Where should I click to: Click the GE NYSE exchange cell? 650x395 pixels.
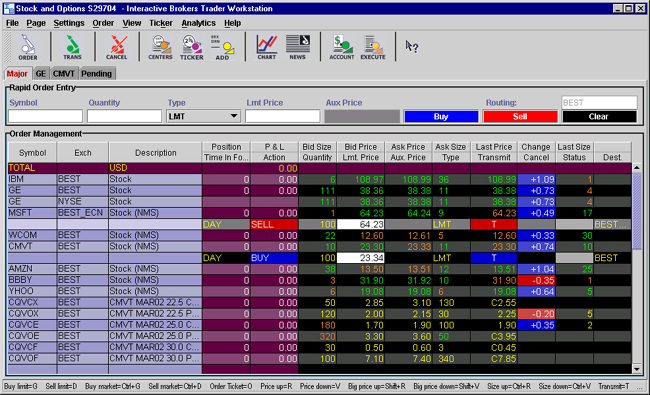[x=83, y=201]
